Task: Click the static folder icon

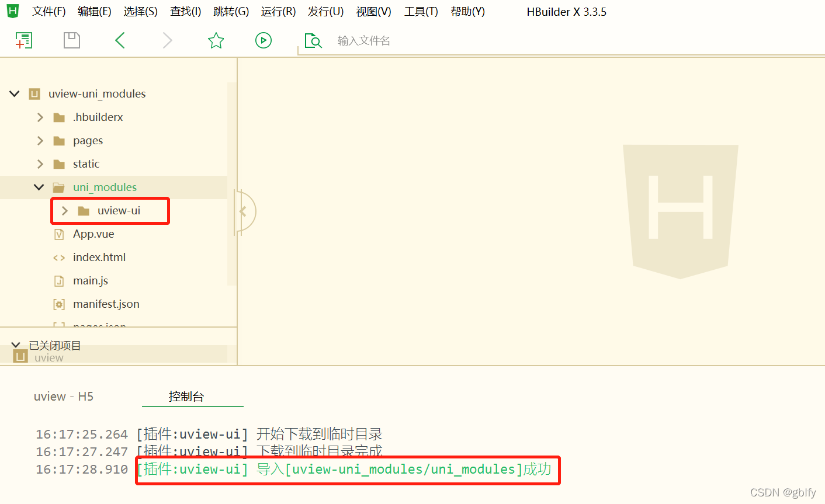Action: [59, 164]
